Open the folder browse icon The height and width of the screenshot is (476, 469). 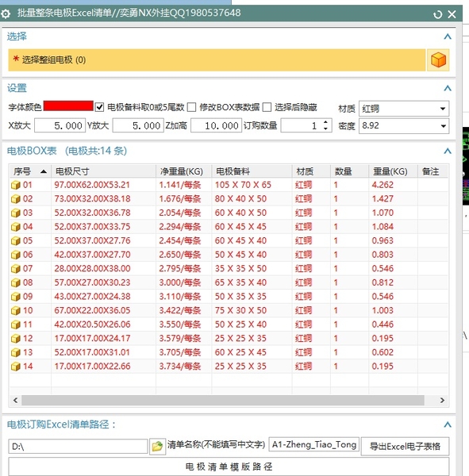click(x=157, y=447)
